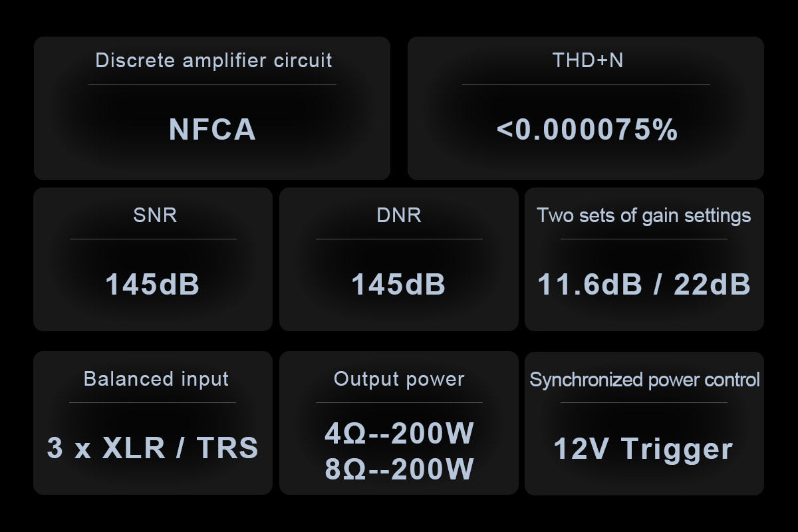Click the SNR card heading

(x=155, y=215)
